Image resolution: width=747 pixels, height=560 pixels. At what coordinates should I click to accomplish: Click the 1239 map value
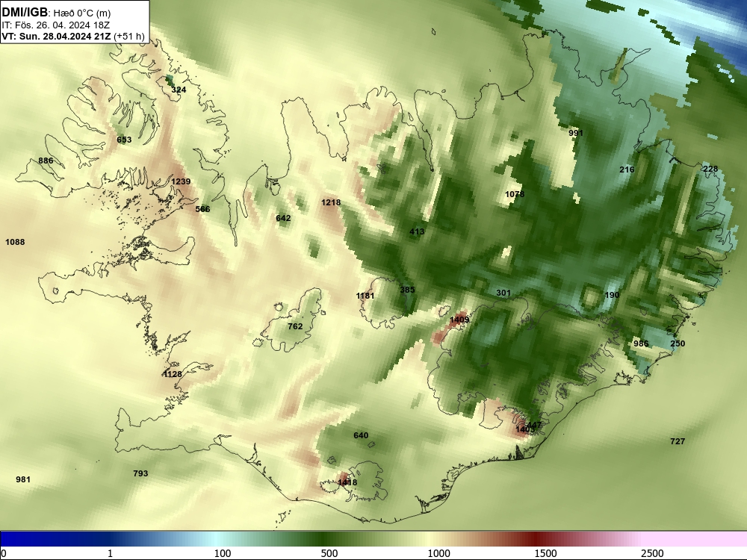[181, 181]
